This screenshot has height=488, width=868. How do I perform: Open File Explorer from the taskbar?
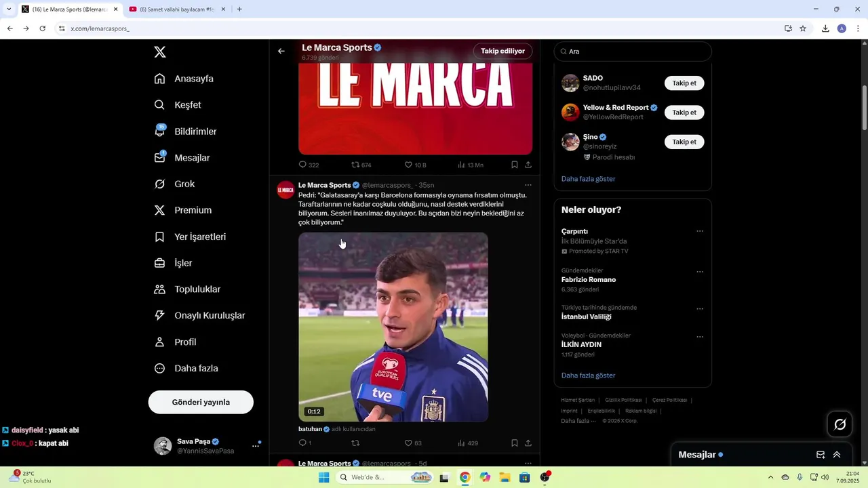(x=505, y=478)
